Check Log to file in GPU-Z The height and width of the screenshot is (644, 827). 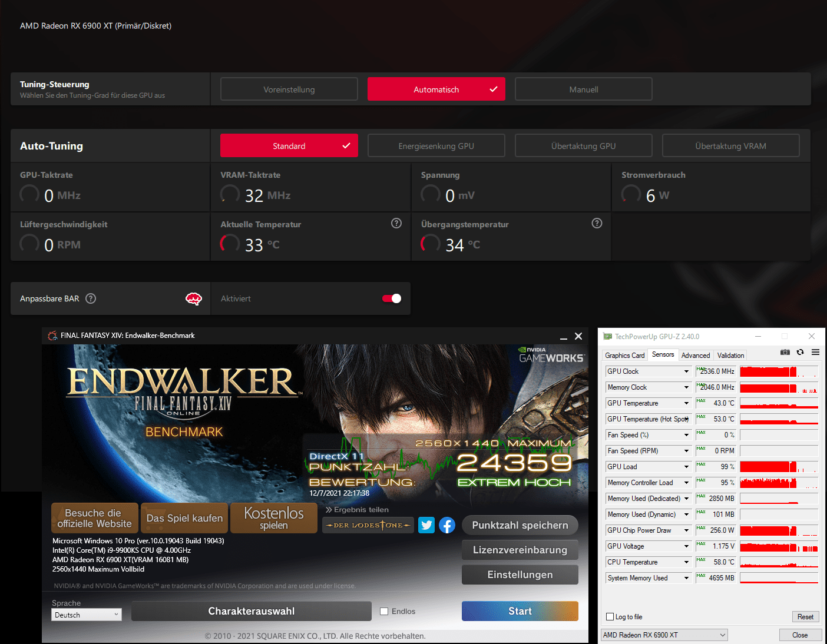click(x=610, y=617)
